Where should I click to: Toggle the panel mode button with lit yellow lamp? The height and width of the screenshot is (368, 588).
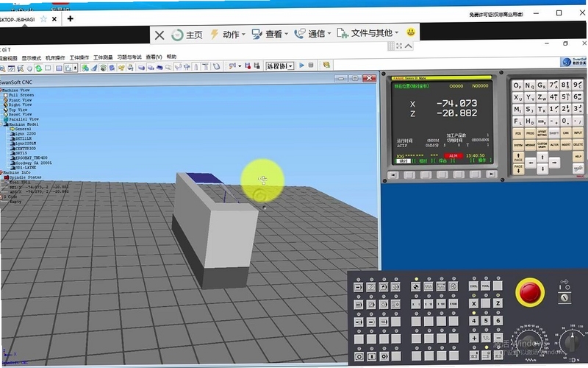tap(416, 287)
